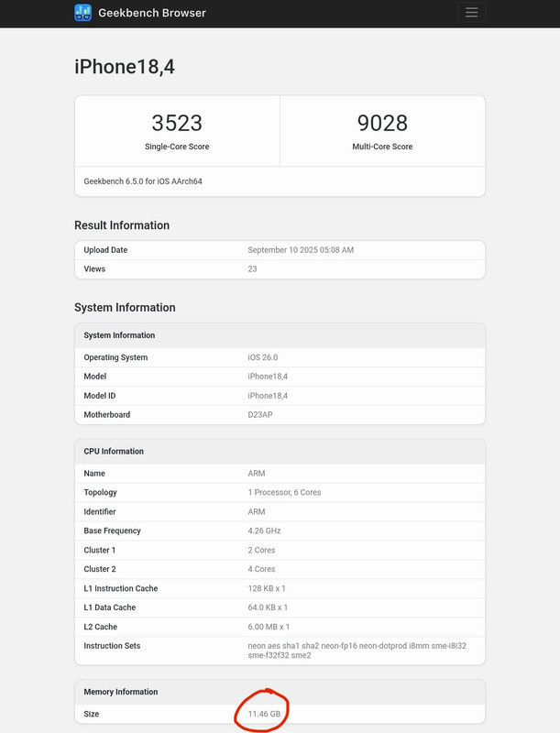This screenshot has width=560, height=733.
Task: Select Geekbench 6.5.0 for iOS AArch64 text
Action: (x=143, y=181)
